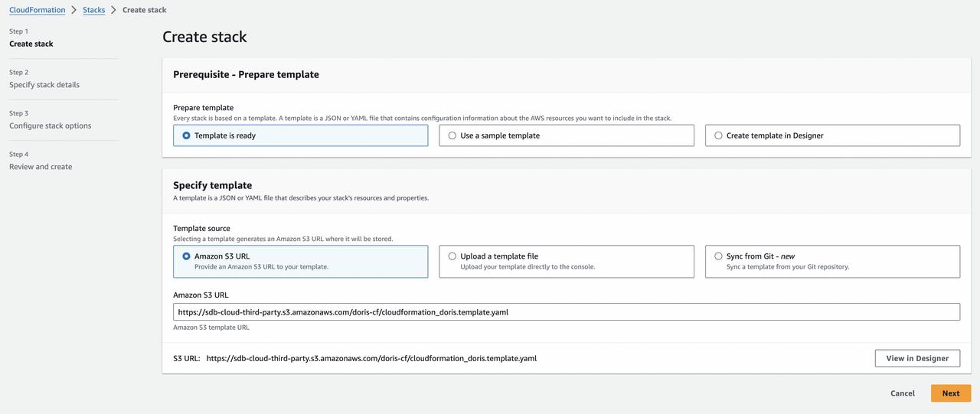Viewport: 980px width, 414px height.
Task: Jump to 'Configure stack options' step
Action: click(x=50, y=126)
